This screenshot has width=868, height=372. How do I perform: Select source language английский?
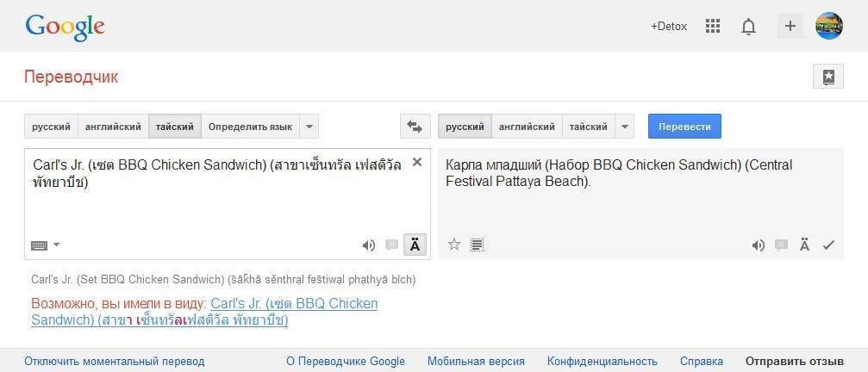113,127
